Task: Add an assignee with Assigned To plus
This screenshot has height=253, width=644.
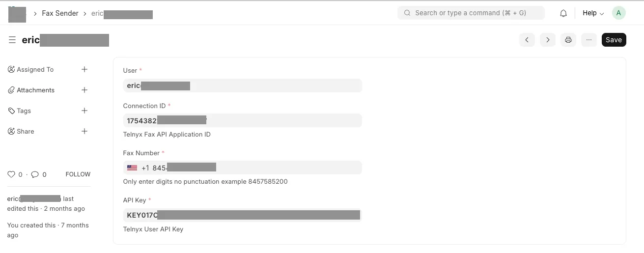Action: coord(84,69)
